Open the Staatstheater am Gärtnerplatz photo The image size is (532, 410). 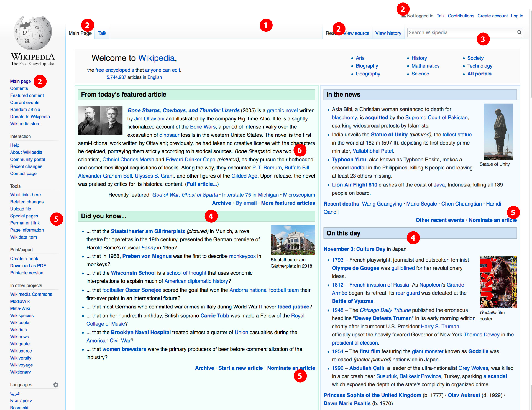click(293, 240)
